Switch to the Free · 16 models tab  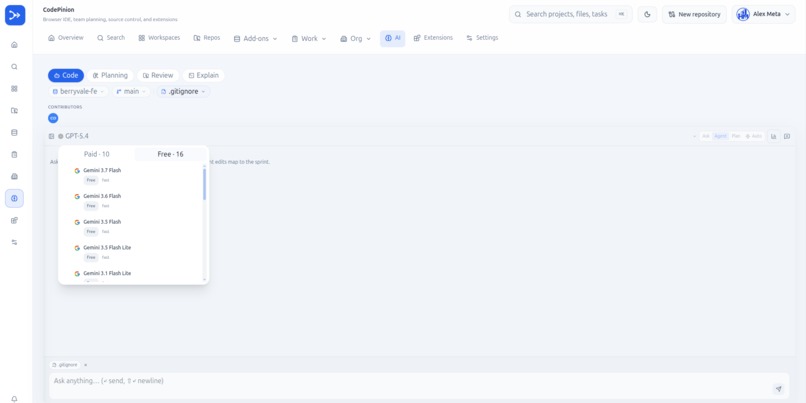point(170,154)
